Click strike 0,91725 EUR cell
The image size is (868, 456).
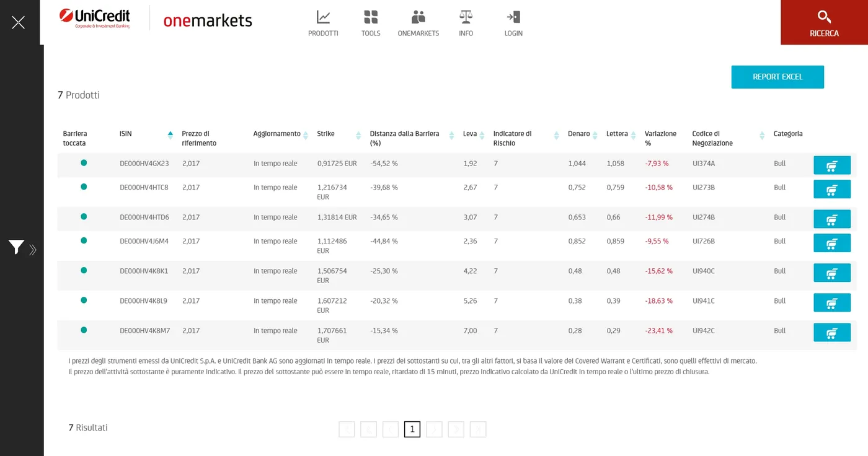click(337, 164)
